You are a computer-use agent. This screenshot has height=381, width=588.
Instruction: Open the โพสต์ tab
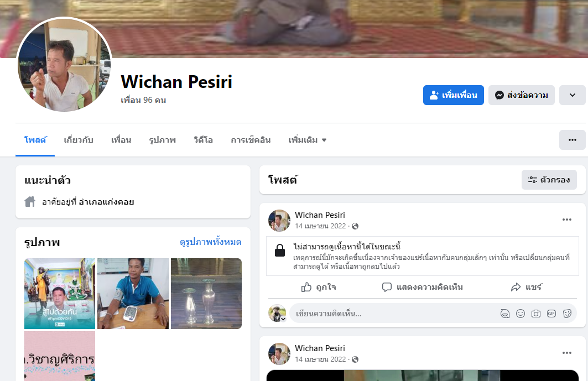[x=35, y=140]
